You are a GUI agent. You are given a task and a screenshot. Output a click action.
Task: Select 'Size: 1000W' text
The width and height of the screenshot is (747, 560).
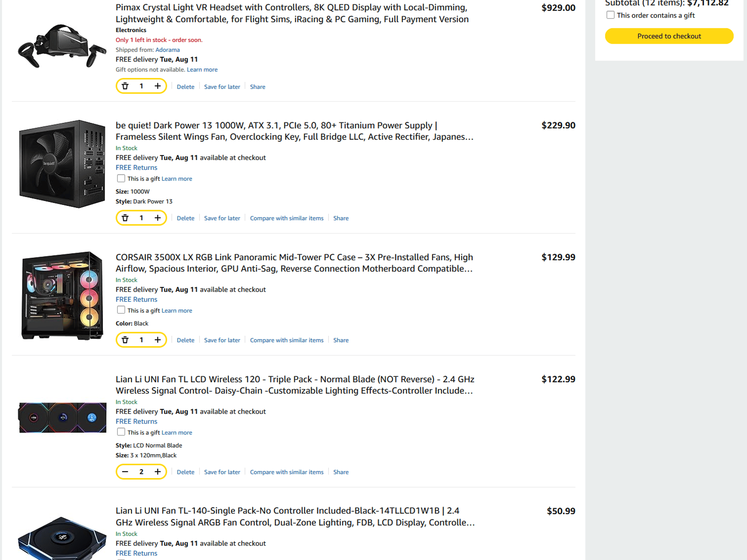coord(133,192)
